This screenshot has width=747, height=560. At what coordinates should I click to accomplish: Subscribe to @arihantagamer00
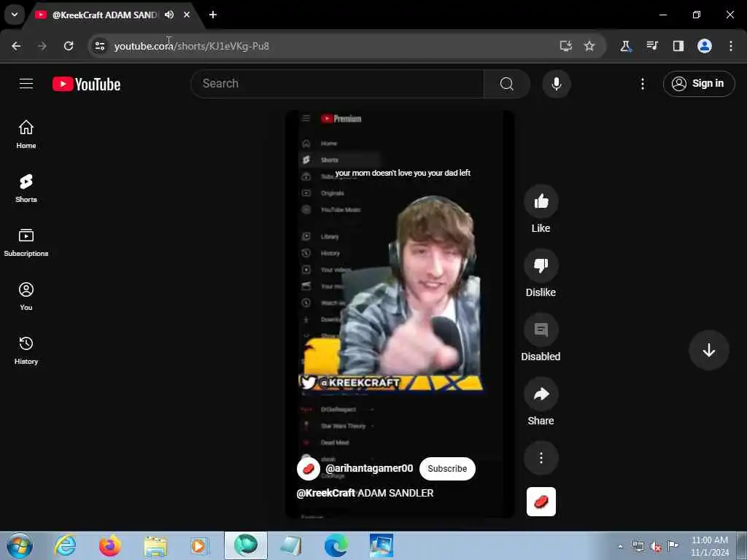[x=447, y=469]
